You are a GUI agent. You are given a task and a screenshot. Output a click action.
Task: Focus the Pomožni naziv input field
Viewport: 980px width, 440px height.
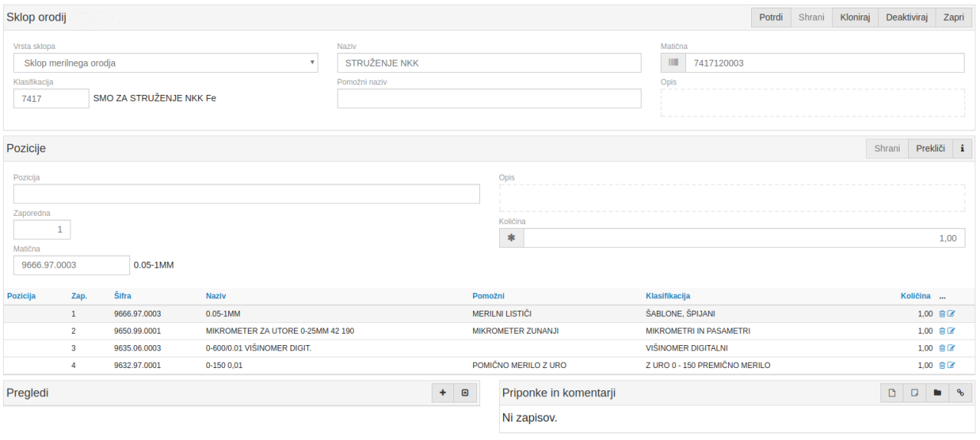coord(488,99)
